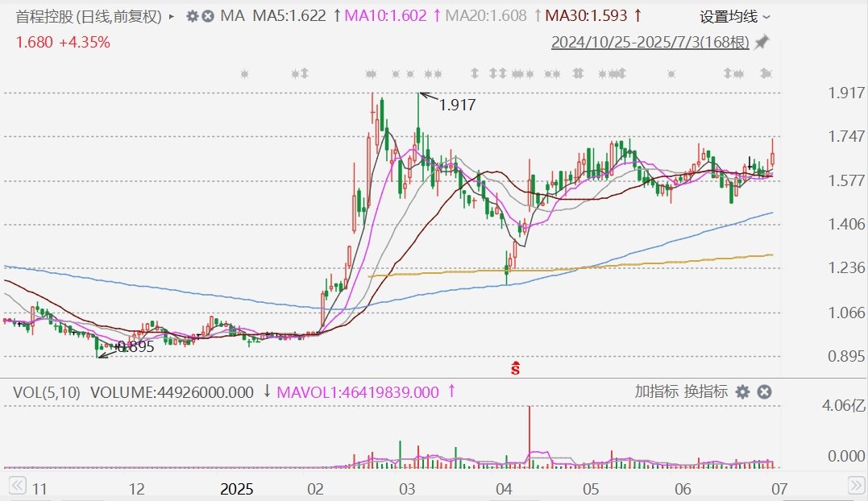868x501 pixels.
Task: Expand the 首程控股 日线 前复权 triangle
Action: [x=172, y=17]
